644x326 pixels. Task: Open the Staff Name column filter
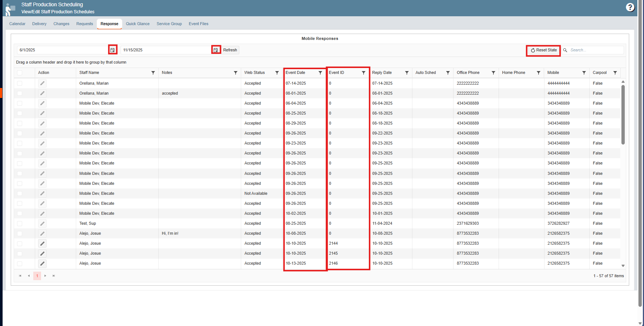click(x=153, y=73)
